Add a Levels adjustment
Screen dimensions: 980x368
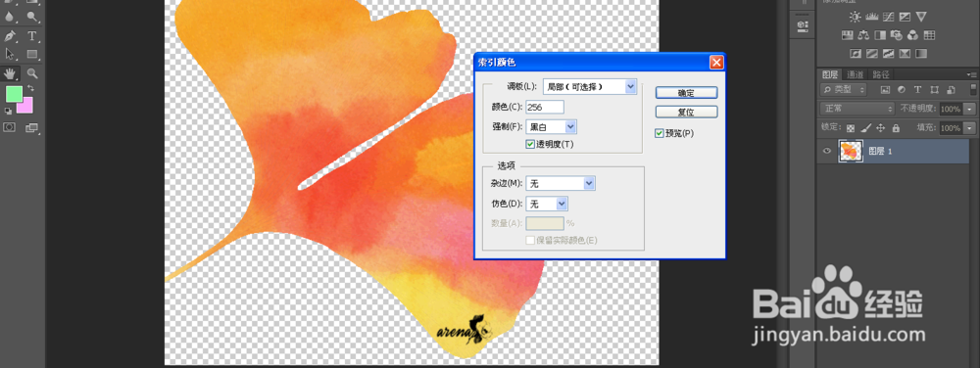tap(871, 17)
